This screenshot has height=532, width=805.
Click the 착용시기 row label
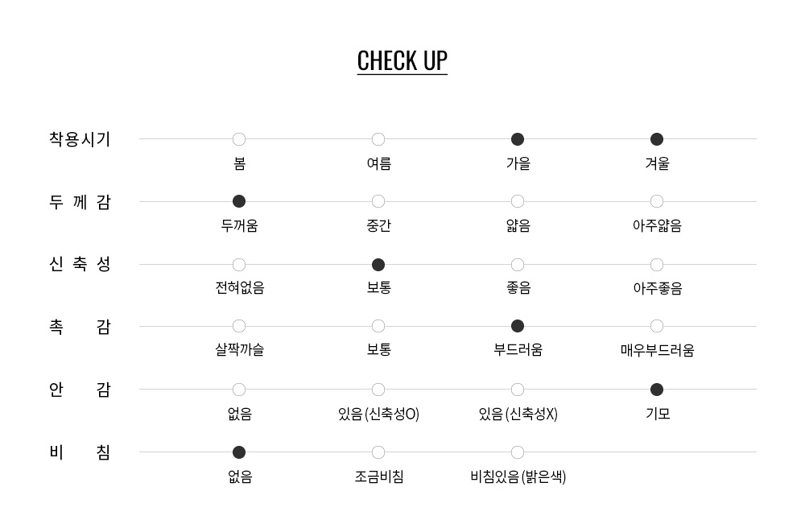pyautogui.click(x=80, y=139)
